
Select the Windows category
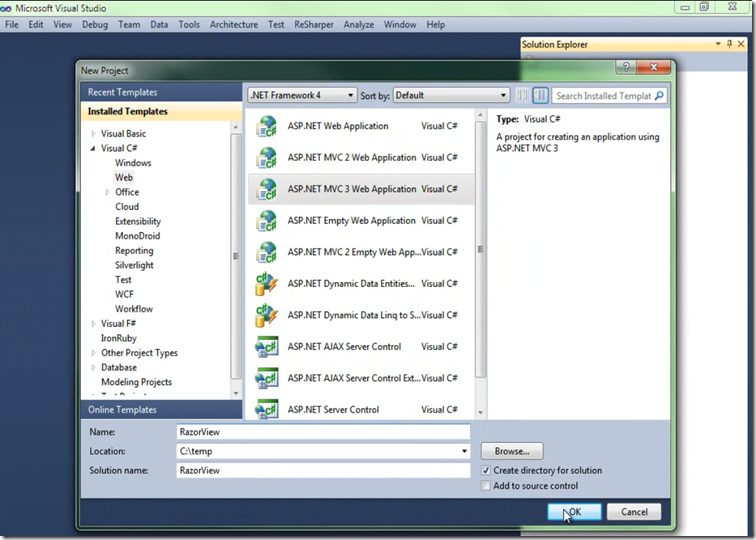133,163
